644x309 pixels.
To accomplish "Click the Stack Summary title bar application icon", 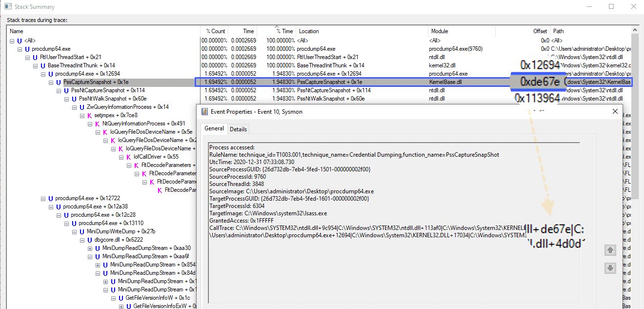I will 7,6.
